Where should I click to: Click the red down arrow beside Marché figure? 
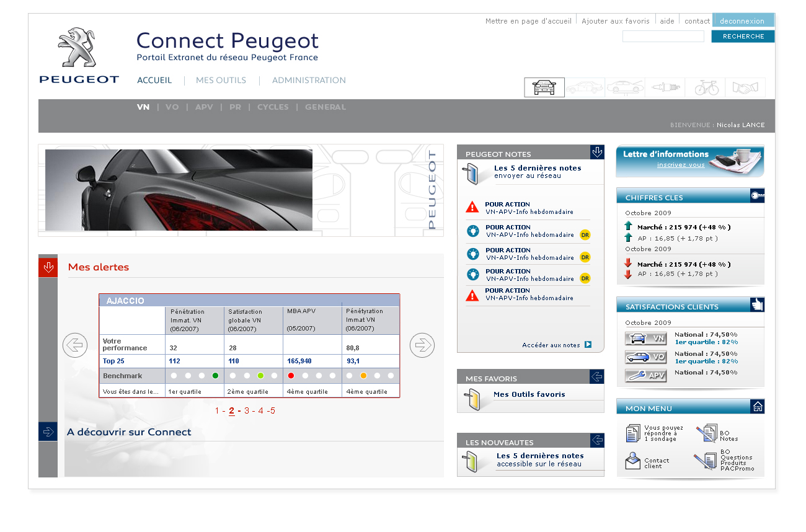click(628, 263)
